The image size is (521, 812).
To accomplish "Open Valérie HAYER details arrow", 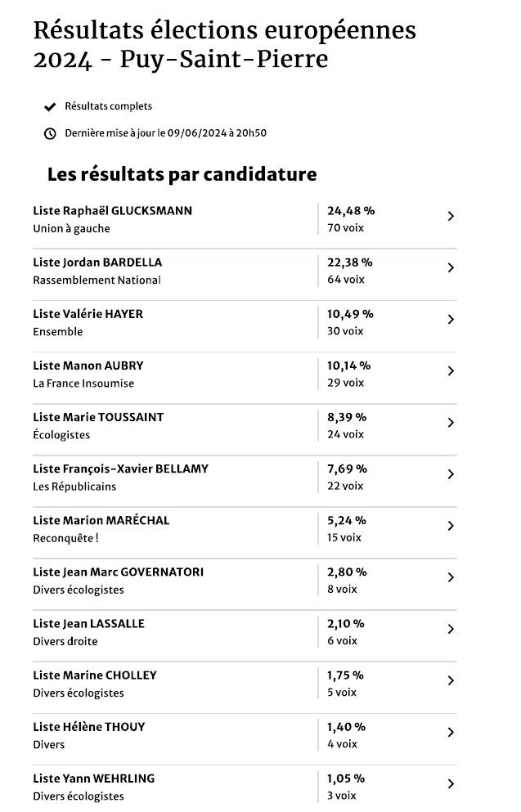I will (x=451, y=320).
